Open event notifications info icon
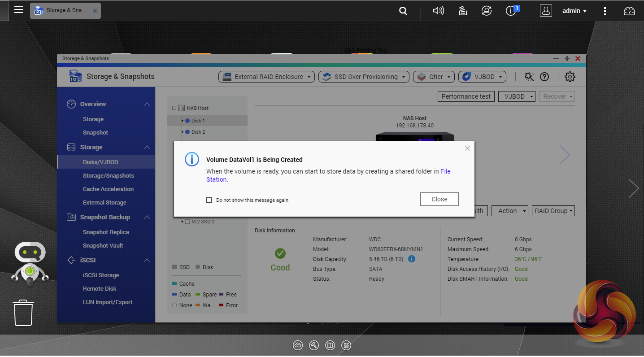Viewport: 644px width, 357px height. point(511,11)
